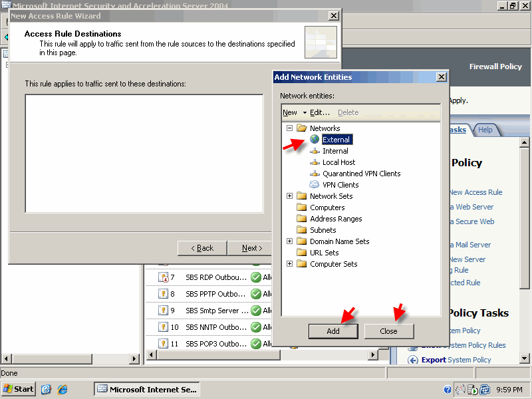
Task: Select the VPN Clients entry
Action: click(340, 185)
